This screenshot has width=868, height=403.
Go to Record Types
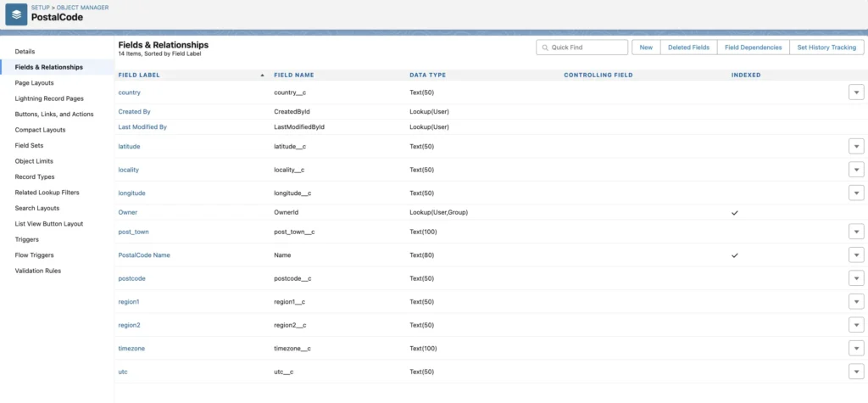click(35, 176)
